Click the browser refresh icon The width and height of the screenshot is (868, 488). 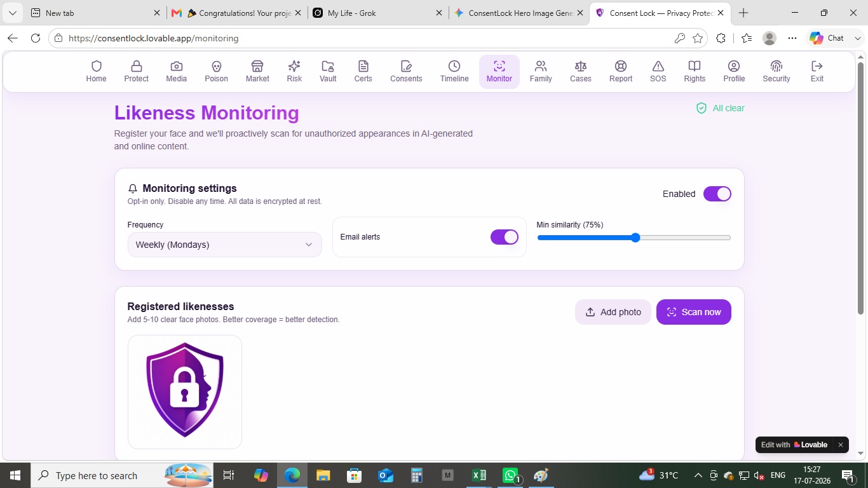pyautogui.click(x=36, y=38)
